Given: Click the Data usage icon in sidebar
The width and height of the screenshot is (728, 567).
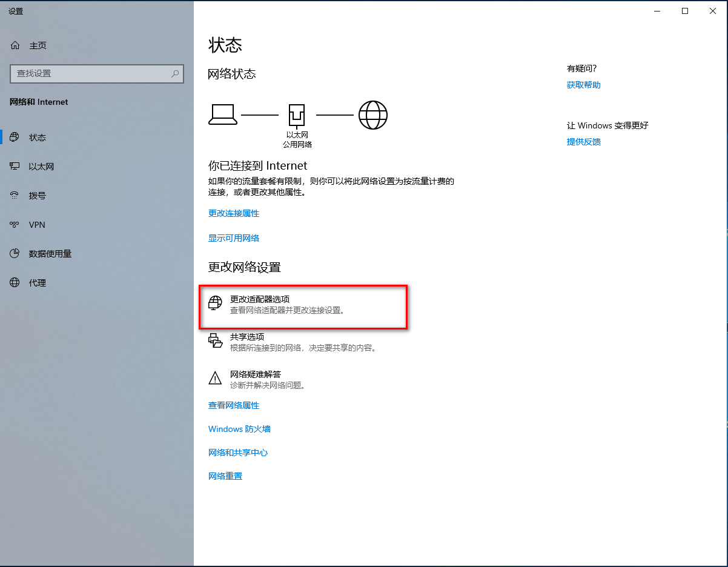Looking at the screenshot, I should (x=15, y=254).
